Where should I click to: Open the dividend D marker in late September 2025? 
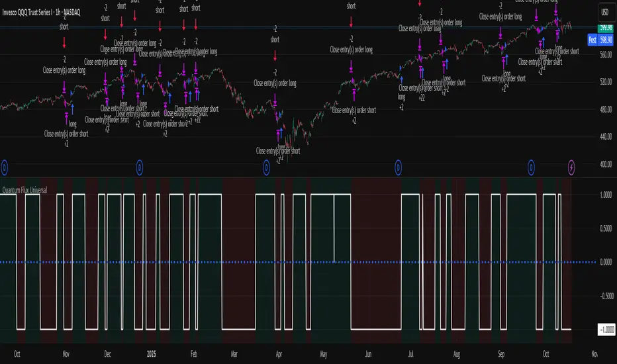tap(531, 168)
